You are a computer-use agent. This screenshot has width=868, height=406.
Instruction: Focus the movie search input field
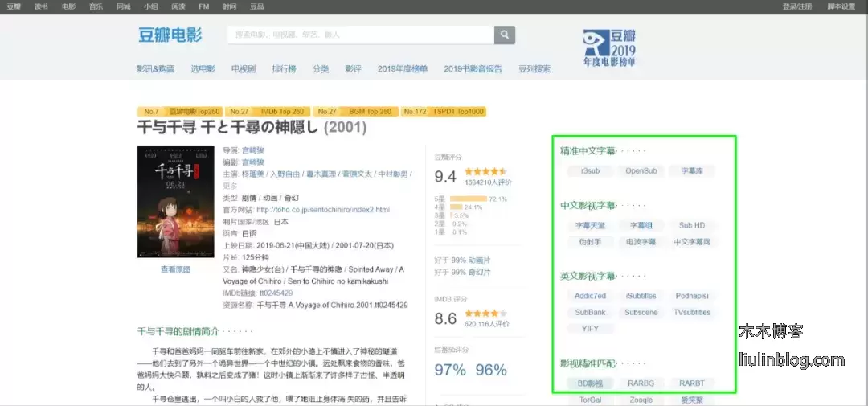(360, 35)
